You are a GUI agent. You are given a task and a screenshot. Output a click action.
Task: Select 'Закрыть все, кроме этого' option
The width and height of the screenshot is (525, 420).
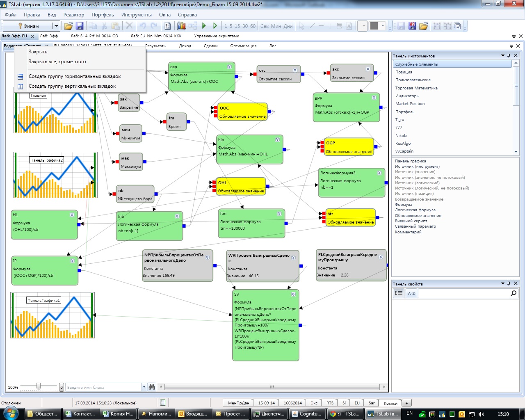click(57, 62)
